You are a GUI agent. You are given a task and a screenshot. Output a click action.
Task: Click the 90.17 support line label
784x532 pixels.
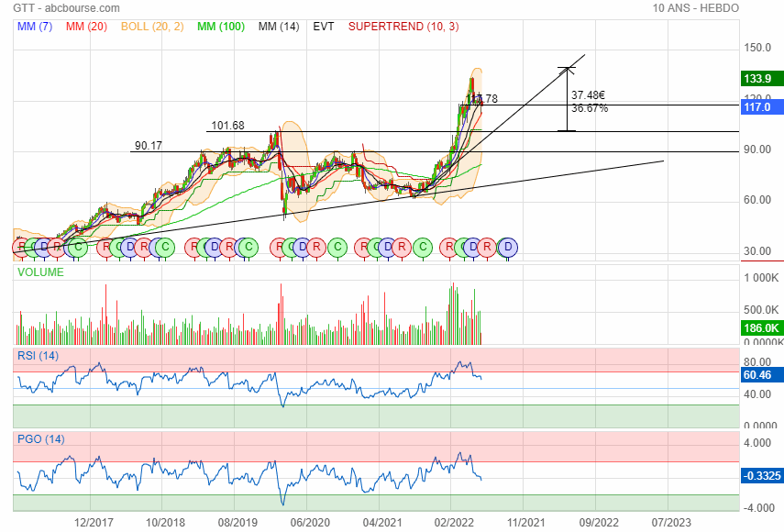[x=149, y=146]
